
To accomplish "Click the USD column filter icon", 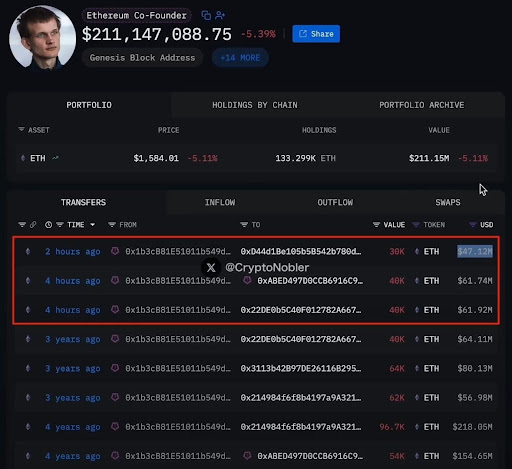I will [x=473, y=225].
